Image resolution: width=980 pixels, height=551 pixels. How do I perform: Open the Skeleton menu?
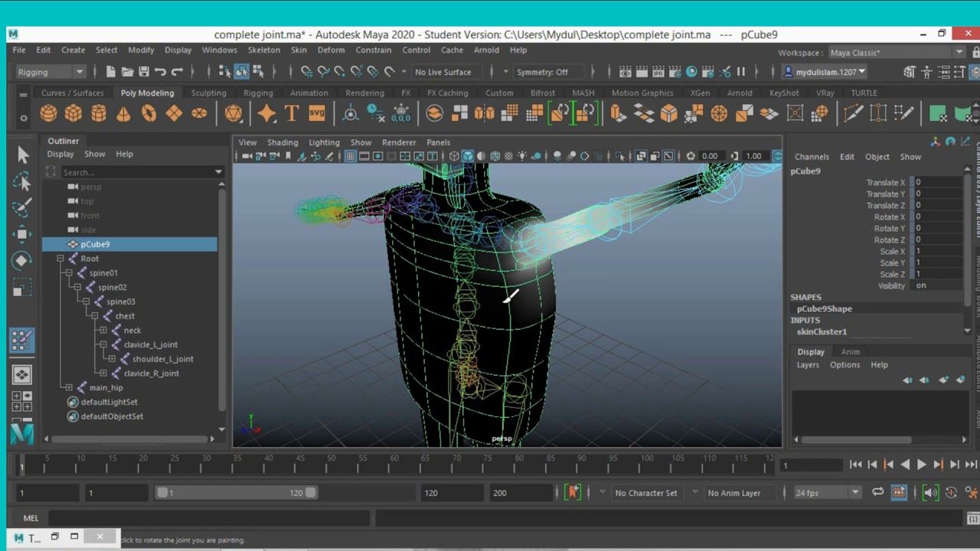click(263, 50)
